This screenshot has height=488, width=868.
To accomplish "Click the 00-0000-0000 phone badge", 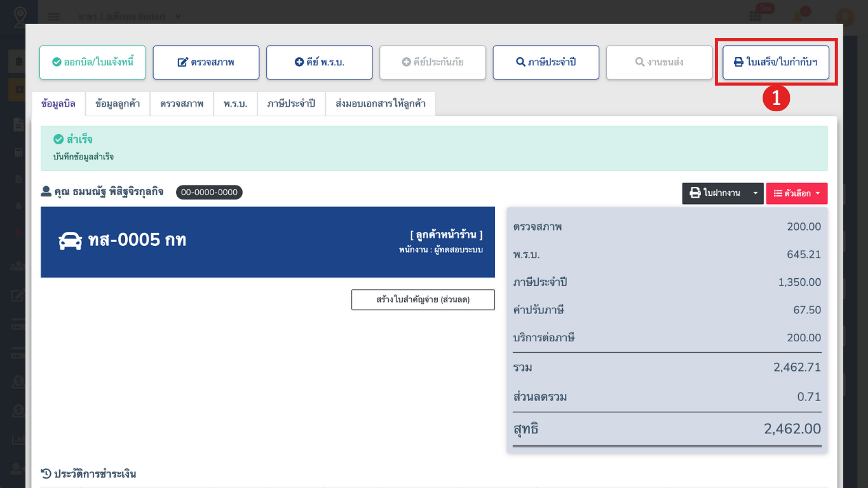I will coord(209,192).
